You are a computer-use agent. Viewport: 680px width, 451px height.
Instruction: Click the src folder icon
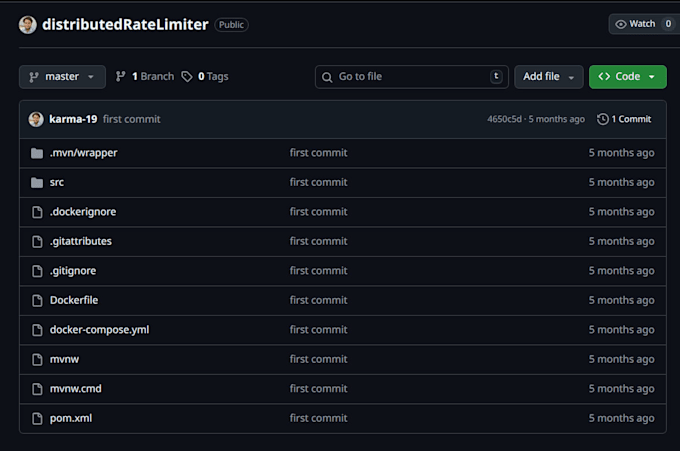pyautogui.click(x=37, y=183)
